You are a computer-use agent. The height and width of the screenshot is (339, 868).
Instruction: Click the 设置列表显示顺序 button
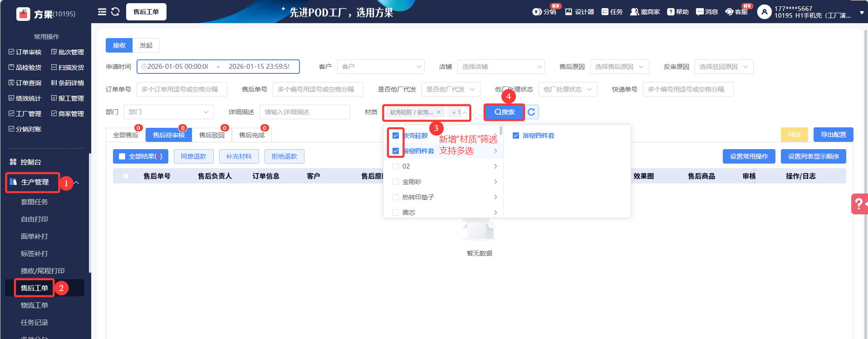click(x=814, y=156)
